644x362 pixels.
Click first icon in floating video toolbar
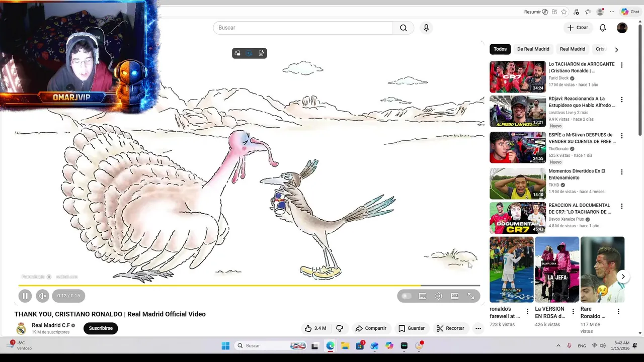(237, 53)
